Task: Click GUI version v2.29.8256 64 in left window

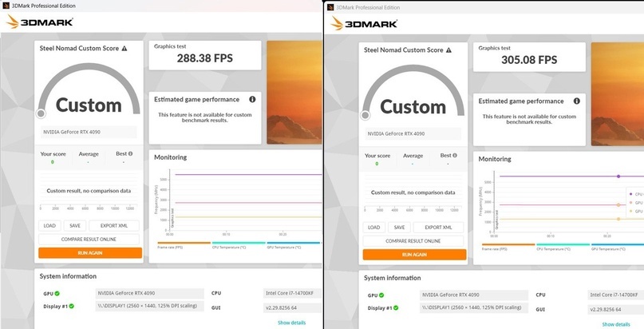Action: point(292,308)
